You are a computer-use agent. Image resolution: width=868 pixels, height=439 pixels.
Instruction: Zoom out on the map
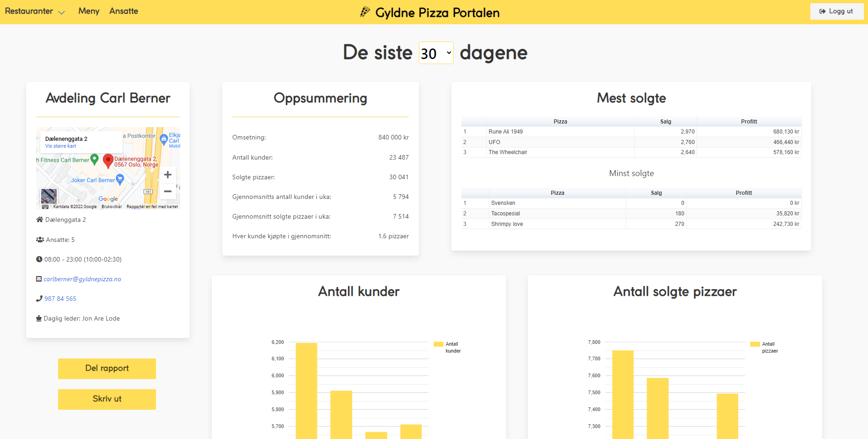pos(168,191)
